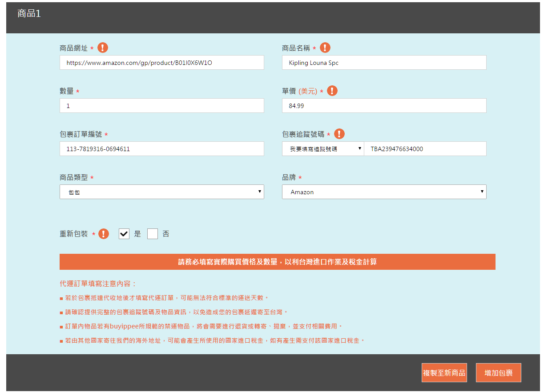Viewport: 544px width, 392px height.
Task: Click the warning icon next to 單價 (美元)
Action: [x=332, y=91]
